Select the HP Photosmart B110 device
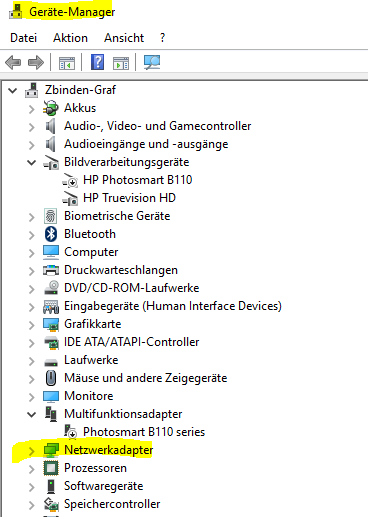The height and width of the screenshot is (517, 368). point(138,180)
